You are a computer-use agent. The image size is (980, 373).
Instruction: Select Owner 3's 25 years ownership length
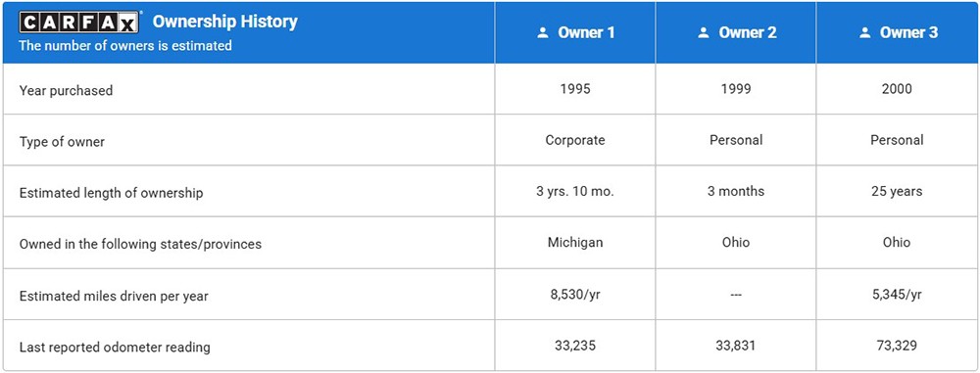(x=897, y=192)
